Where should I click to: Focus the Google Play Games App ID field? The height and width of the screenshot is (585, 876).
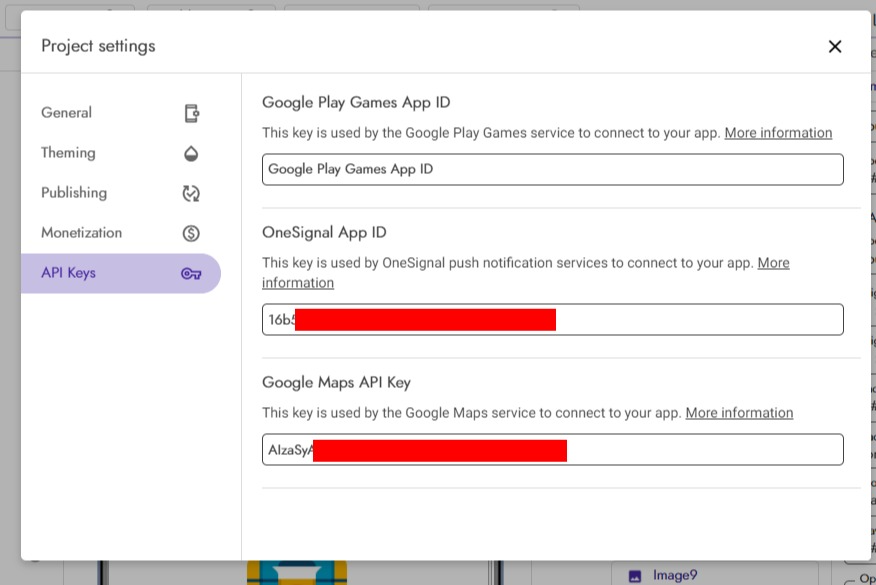point(552,169)
